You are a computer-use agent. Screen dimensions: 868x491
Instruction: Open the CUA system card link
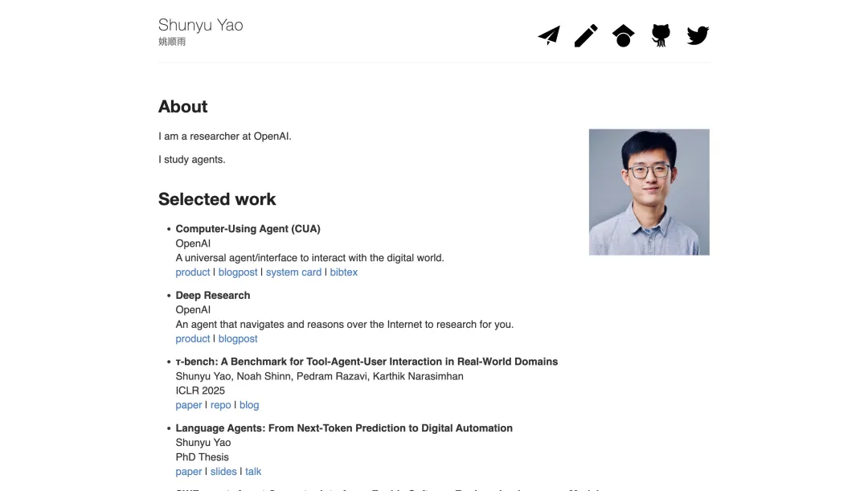(x=293, y=272)
